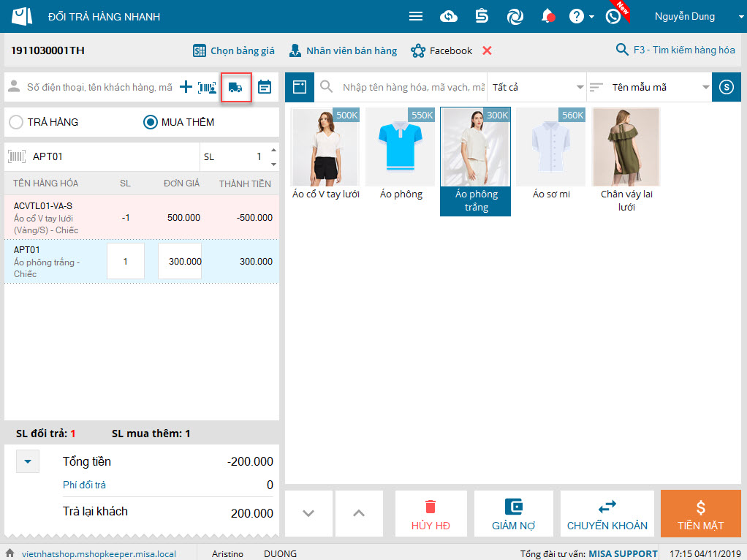The height and width of the screenshot is (560, 747).
Task: Click invoice number 1911030001TH
Action: click(x=48, y=50)
